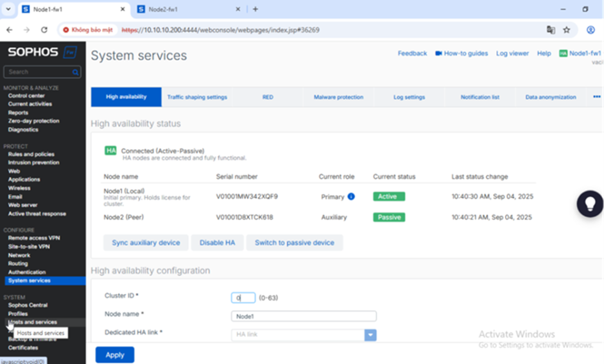Click the browser translate page icon
Image resolution: width=604 pixels, height=364 pixels.
[550, 30]
